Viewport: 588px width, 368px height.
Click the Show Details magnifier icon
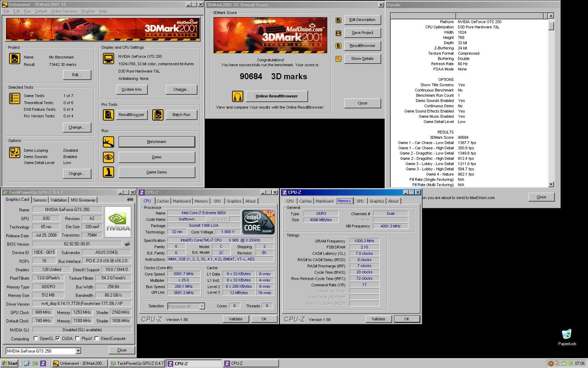[x=338, y=59]
